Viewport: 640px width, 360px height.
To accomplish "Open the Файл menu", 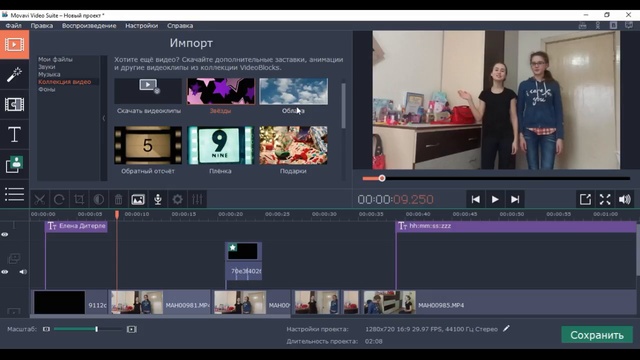I will point(13,26).
